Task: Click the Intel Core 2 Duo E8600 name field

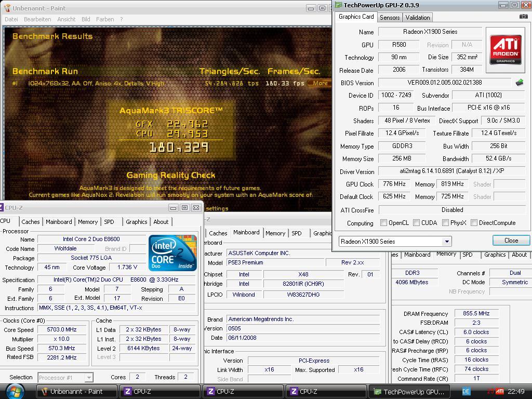Action: (91, 239)
